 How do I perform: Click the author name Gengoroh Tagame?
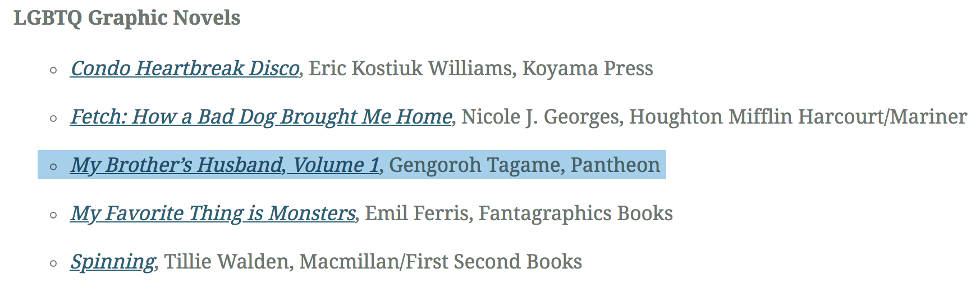point(474,165)
